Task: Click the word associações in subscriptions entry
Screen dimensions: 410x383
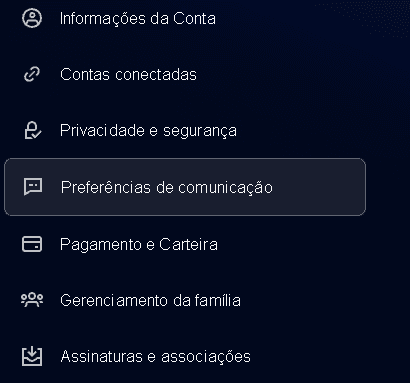Action: (206, 357)
